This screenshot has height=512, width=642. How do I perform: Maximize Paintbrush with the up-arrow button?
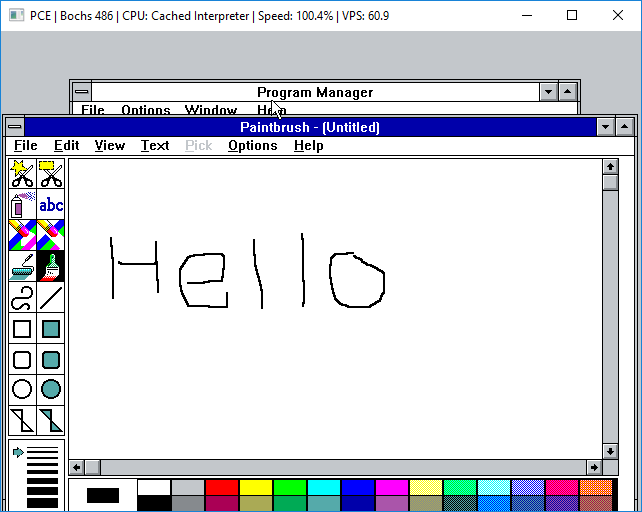pyautogui.click(x=624, y=127)
